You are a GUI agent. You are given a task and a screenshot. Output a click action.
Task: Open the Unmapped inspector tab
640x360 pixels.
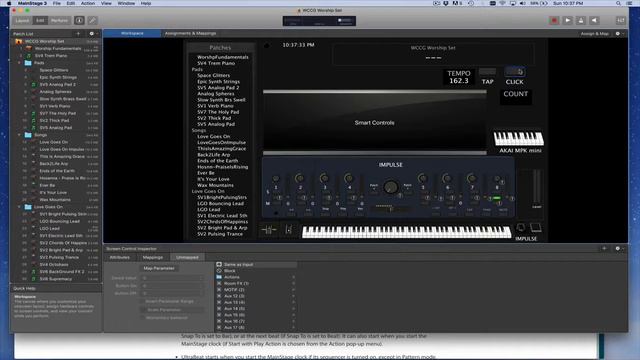click(x=187, y=257)
